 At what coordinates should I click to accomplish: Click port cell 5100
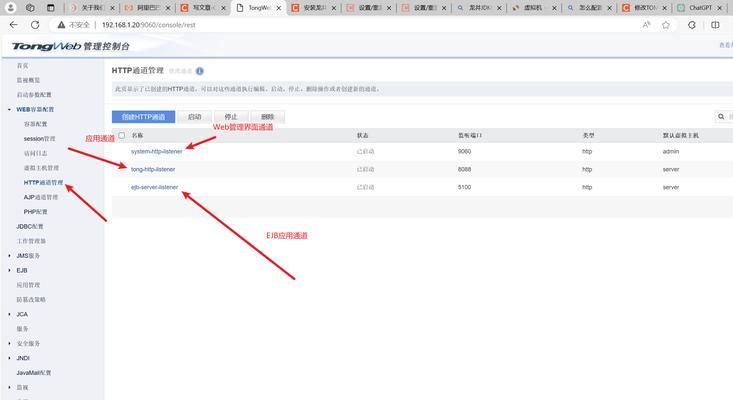tap(464, 187)
